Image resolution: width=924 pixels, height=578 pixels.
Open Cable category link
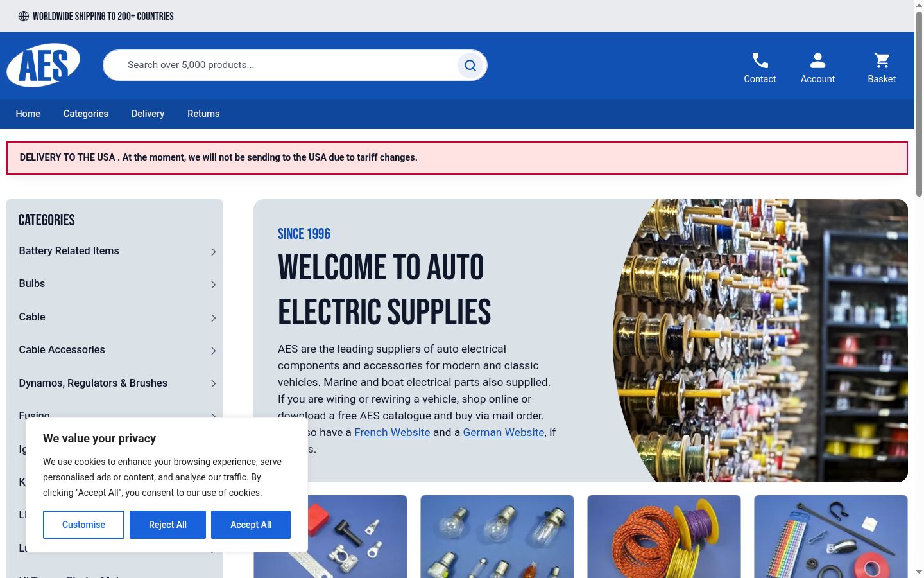pyautogui.click(x=32, y=317)
